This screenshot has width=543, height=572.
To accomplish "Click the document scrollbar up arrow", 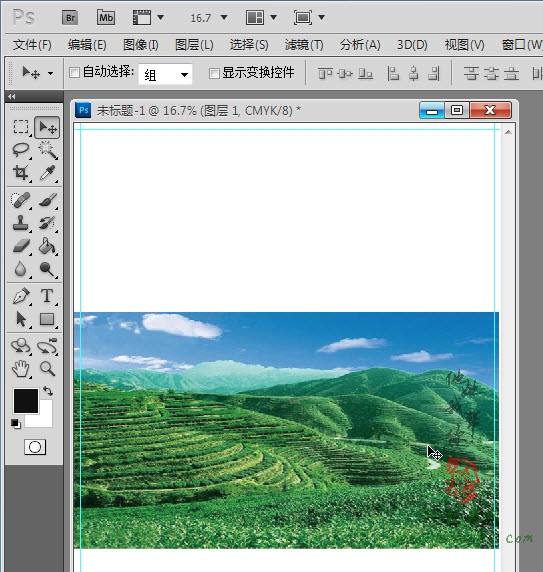I will [508, 132].
